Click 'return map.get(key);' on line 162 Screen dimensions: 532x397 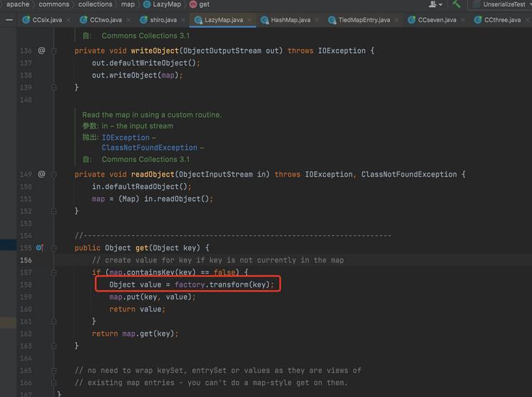[135, 334]
